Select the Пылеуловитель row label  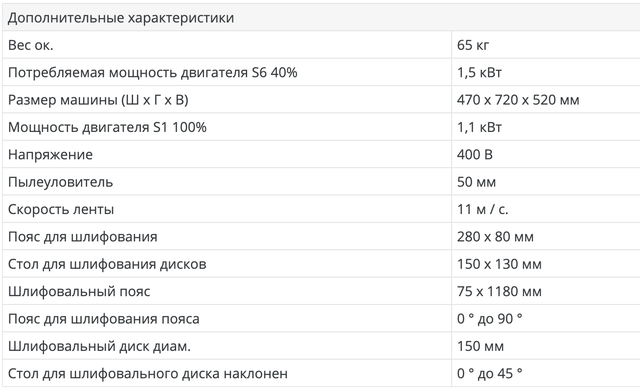60,182
